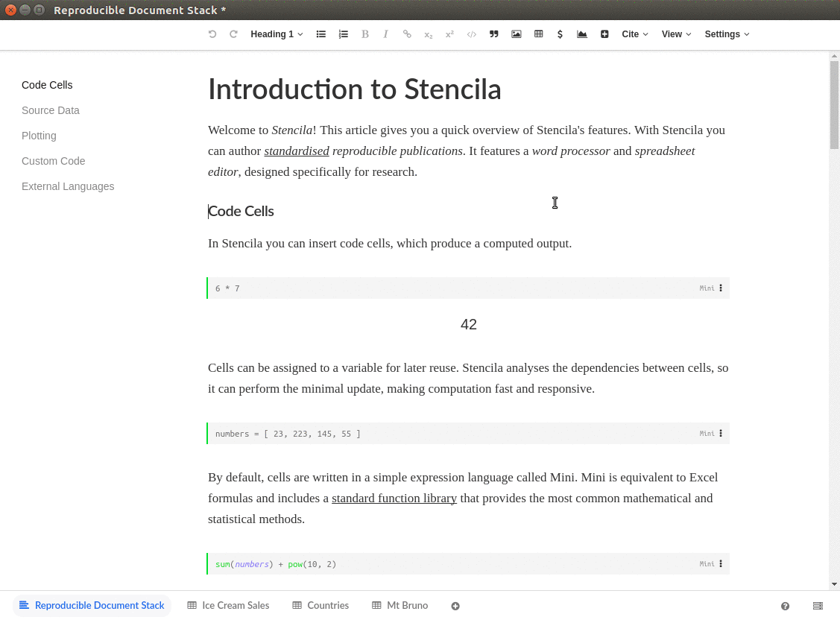Click the scrollbar up arrow

(834, 56)
